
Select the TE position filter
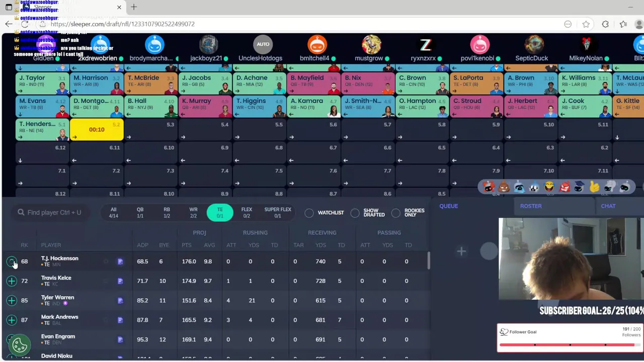click(x=220, y=213)
